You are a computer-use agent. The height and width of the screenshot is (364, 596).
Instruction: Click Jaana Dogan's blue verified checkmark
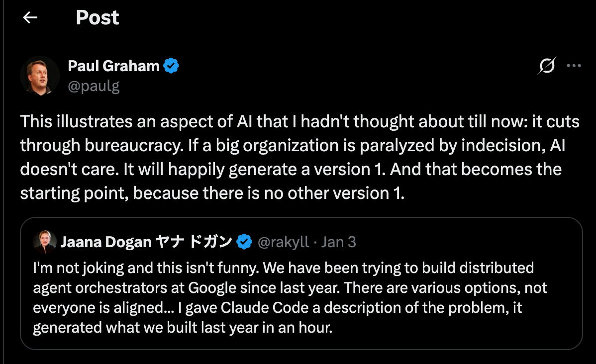pos(244,242)
